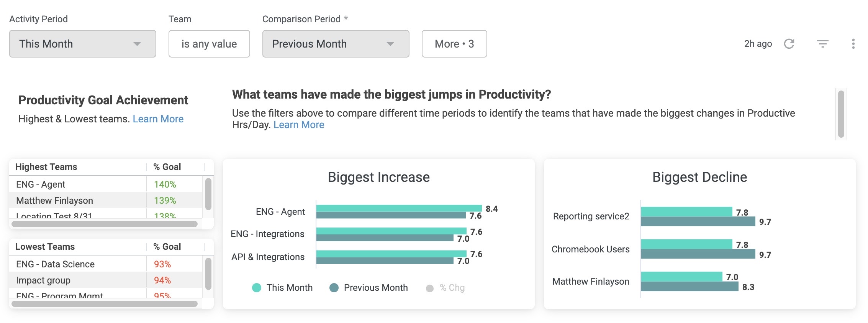Click the Reporting service2 previous month bar
This screenshot has height=323, width=868.
click(x=698, y=221)
